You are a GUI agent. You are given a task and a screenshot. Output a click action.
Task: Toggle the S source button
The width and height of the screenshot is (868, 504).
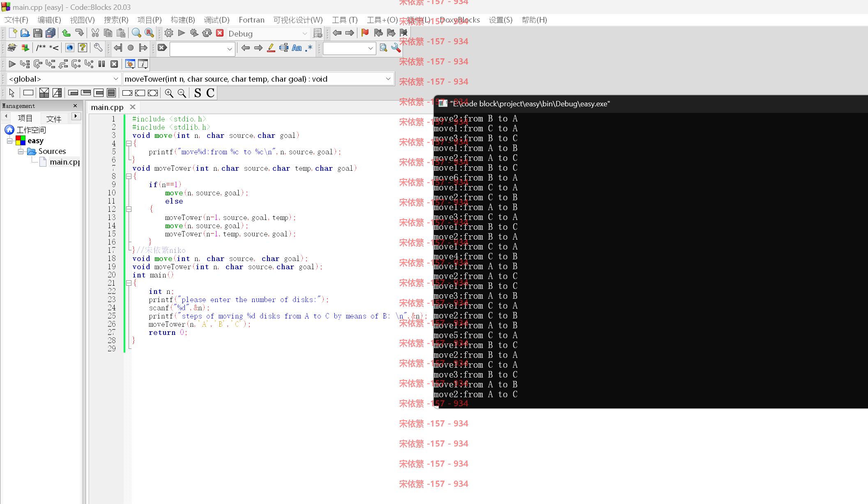pos(198,93)
